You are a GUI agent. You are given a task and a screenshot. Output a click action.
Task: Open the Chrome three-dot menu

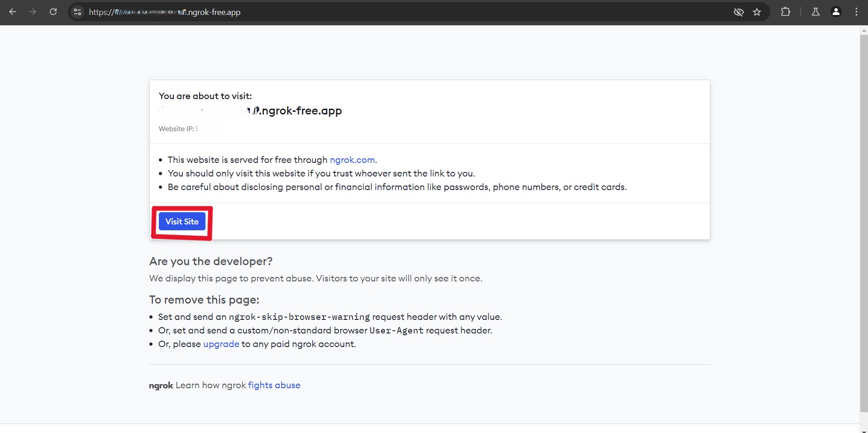856,12
